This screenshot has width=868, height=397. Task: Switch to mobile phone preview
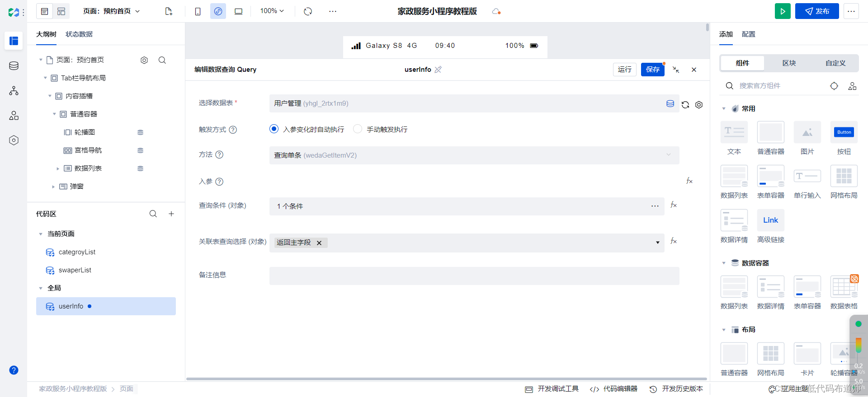tap(198, 11)
